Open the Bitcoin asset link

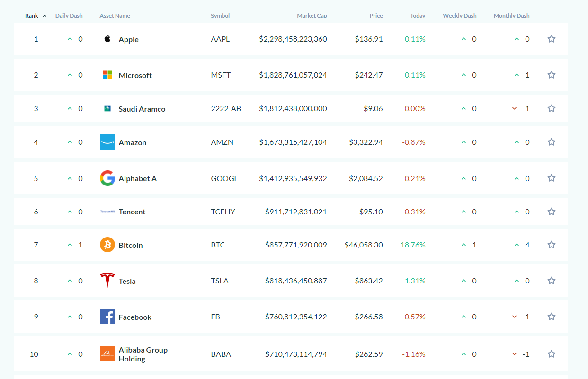tap(131, 245)
